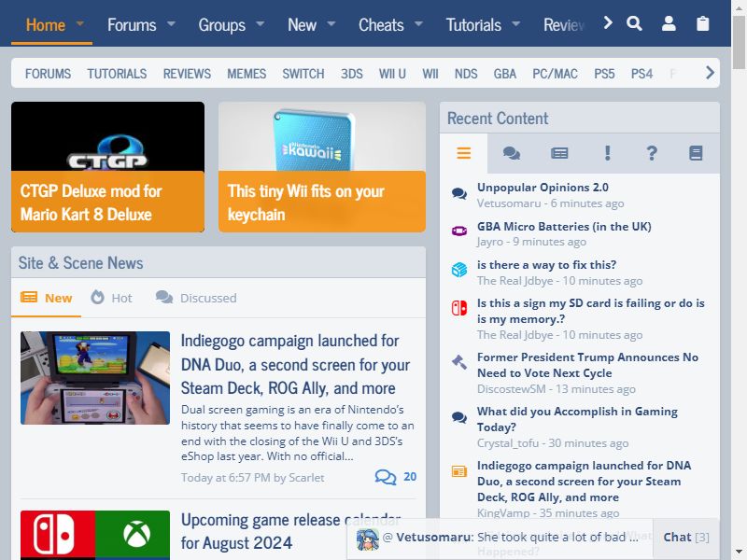Viewport: 747px width, 560px height.
Task: Switch to the Hot news tab
Action: (x=111, y=298)
